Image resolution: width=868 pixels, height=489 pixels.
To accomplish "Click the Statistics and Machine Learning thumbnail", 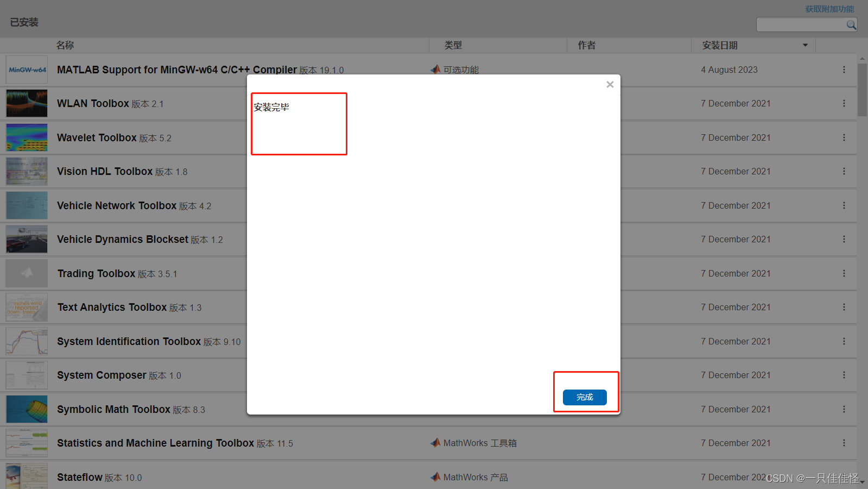I will click(27, 443).
